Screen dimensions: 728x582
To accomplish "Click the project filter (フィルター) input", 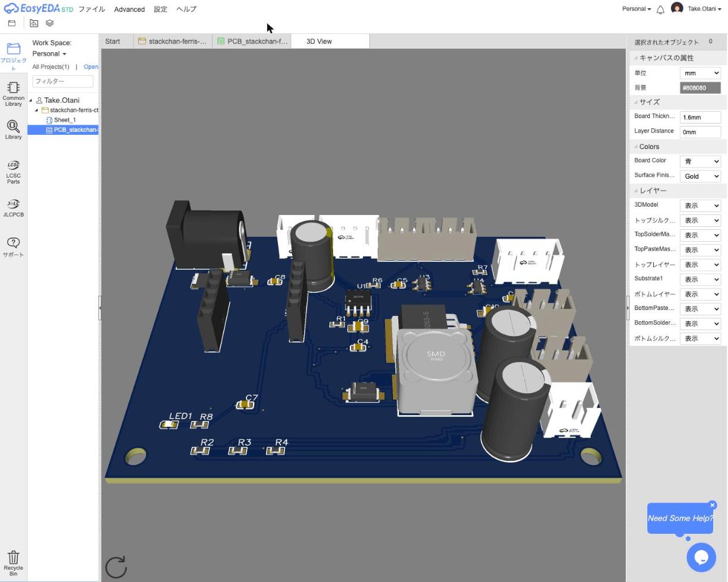I will coord(62,81).
